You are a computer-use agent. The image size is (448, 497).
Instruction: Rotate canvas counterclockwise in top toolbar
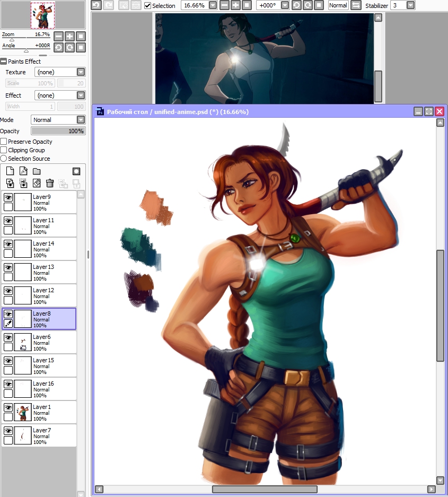[296, 5]
